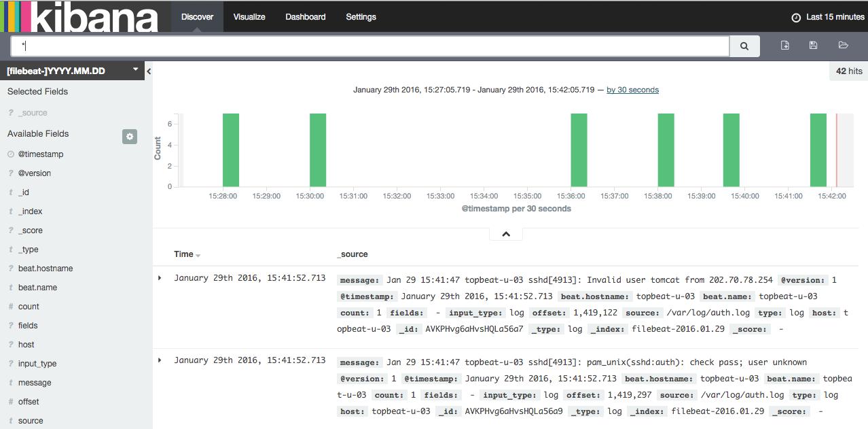The width and height of the screenshot is (868, 429).
Task: Click the Save Search icon
Action: (813, 46)
